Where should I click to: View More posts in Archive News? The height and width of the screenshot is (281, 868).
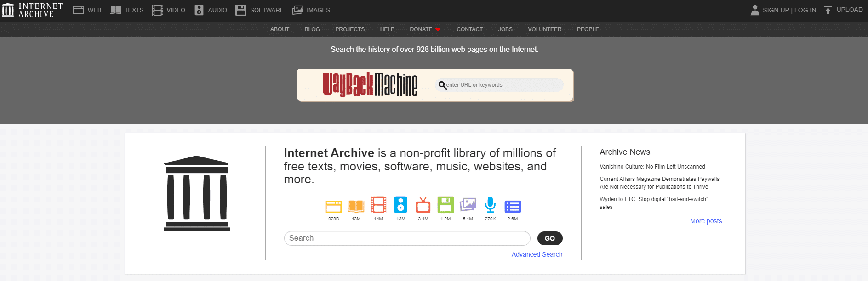click(706, 221)
